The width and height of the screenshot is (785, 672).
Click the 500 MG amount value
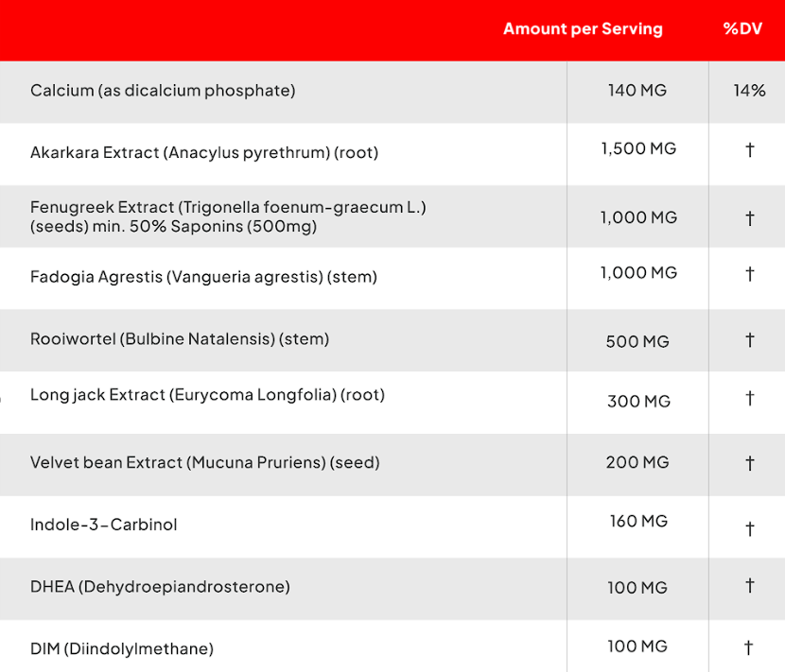tap(637, 341)
